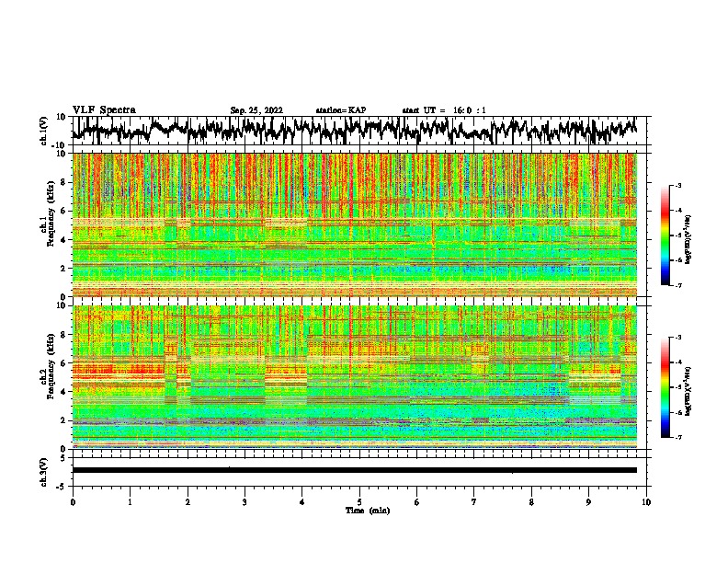Viewport: 728px width, 563px height.
Task: Click the "4" kHz tick of ch.1 spectrogram
Action: 64,240
